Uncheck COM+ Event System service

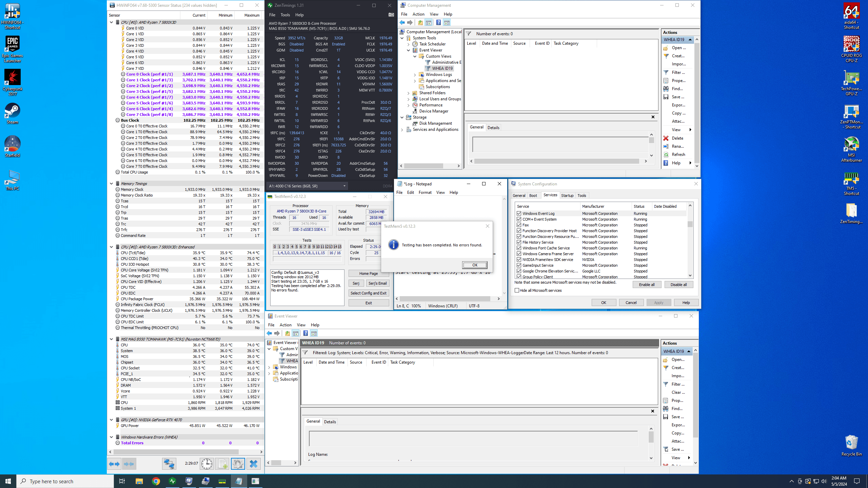pyautogui.click(x=519, y=219)
